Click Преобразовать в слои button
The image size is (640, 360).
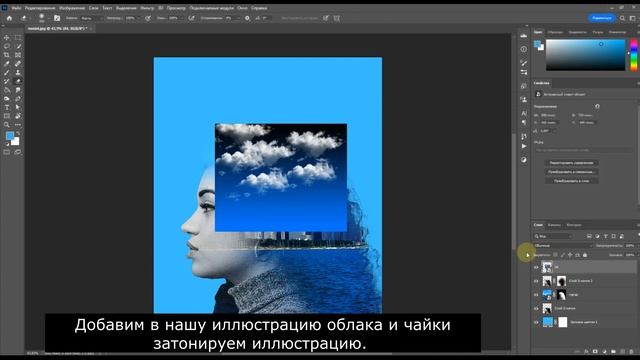click(571, 181)
